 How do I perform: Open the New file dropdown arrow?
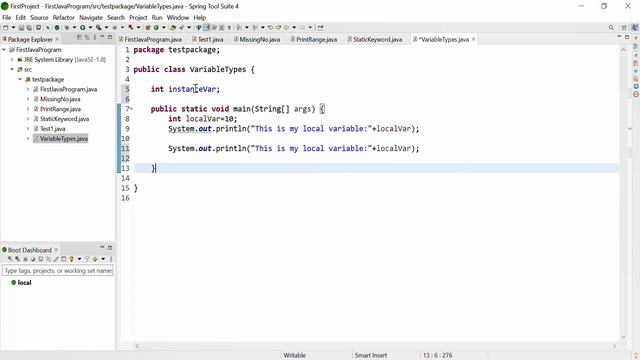click(x=13, y=28)
